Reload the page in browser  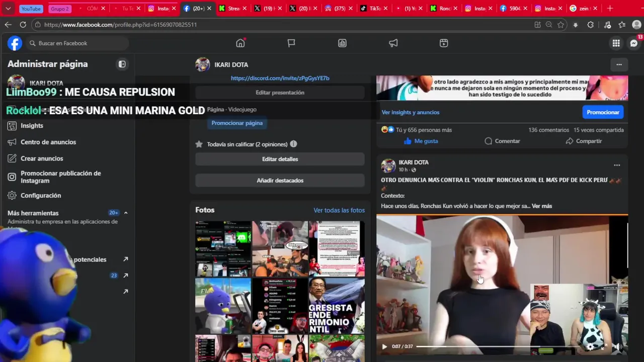click(23, 25)
